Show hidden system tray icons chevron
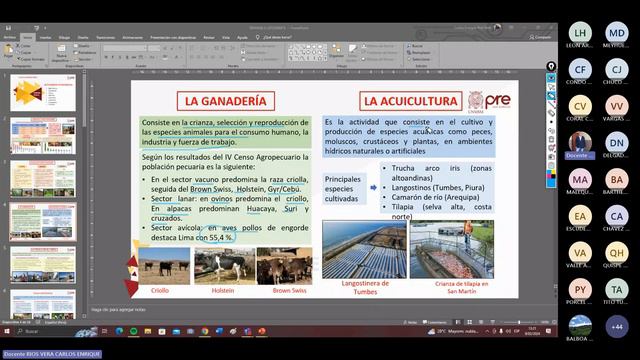Screen dimensions: 640x360 tap(487, 331)
